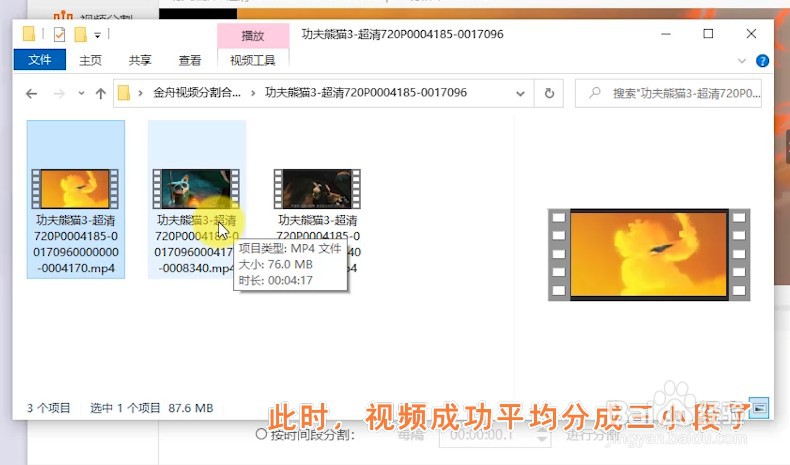Select the 播放 contextual tab header

[253, 36]
